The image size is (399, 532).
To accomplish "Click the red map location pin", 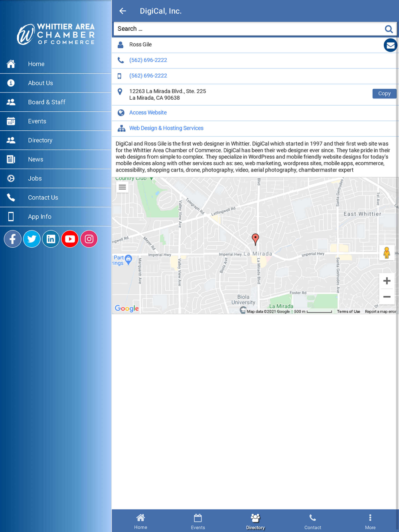I will coord(255,239).
